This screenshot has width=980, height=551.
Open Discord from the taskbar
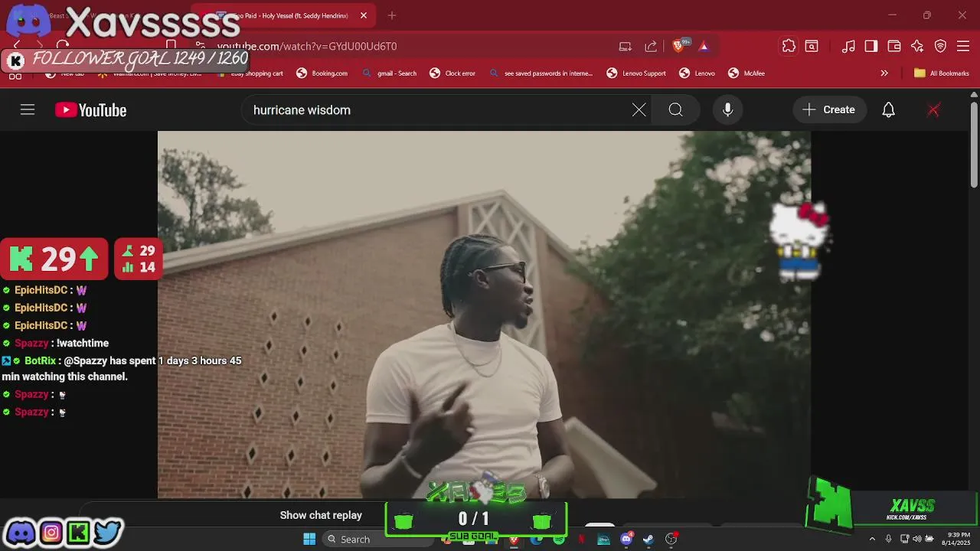point(626,540)
